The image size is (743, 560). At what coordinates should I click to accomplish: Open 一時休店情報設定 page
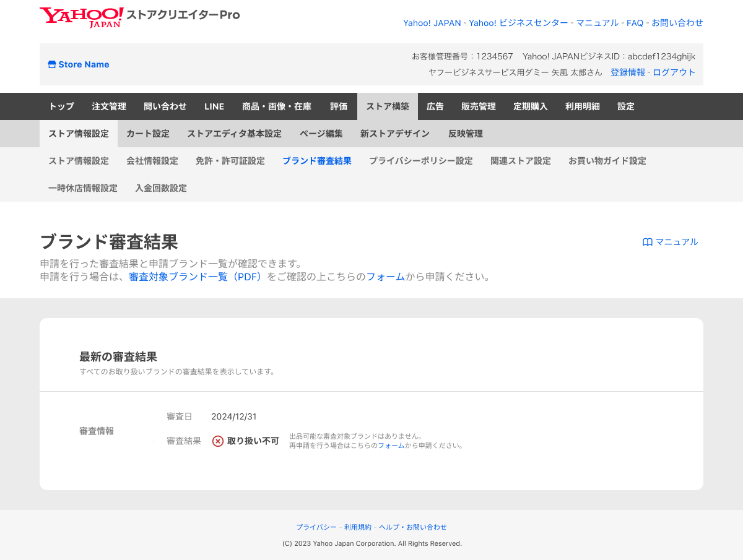coord(83,188)
